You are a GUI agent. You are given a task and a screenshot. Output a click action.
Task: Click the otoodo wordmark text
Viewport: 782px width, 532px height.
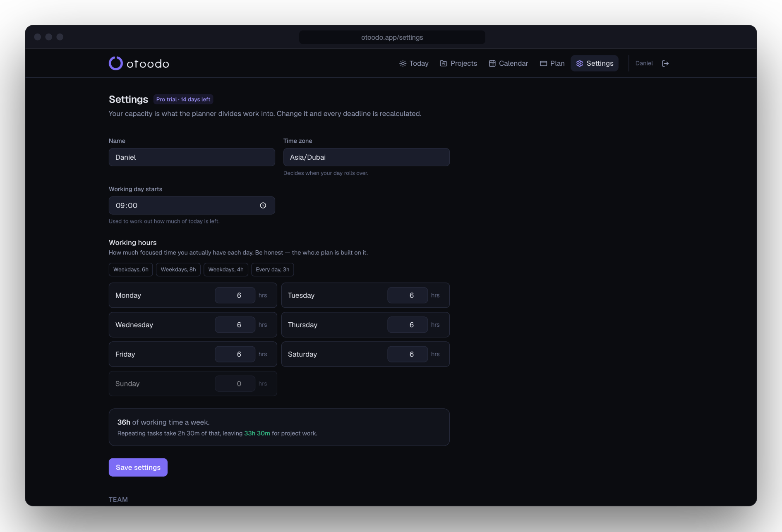(148, 64)
